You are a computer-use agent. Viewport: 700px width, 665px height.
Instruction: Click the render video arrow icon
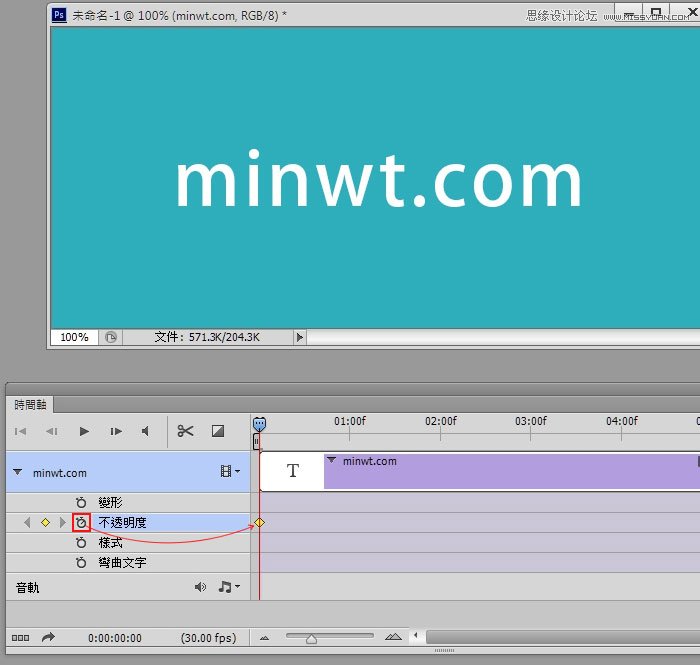48,637
